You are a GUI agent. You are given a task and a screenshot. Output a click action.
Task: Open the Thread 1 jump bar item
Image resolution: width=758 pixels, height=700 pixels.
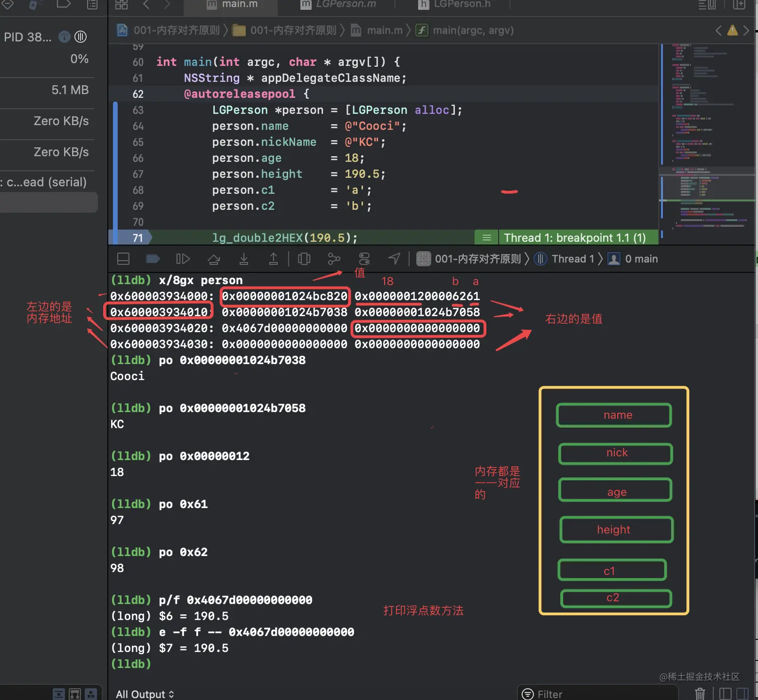coord(564,259)
